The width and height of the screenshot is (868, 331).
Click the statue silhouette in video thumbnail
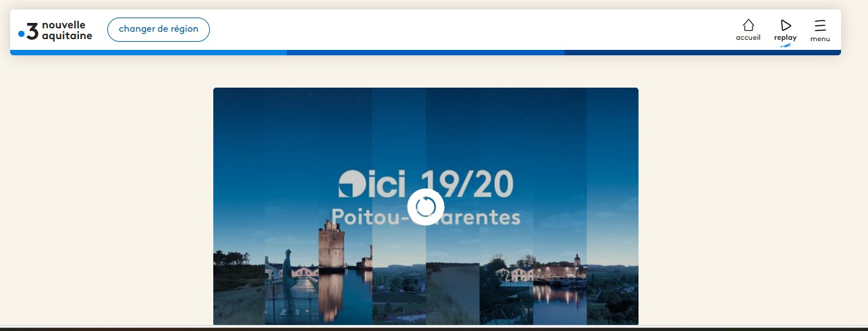[288, 276]
